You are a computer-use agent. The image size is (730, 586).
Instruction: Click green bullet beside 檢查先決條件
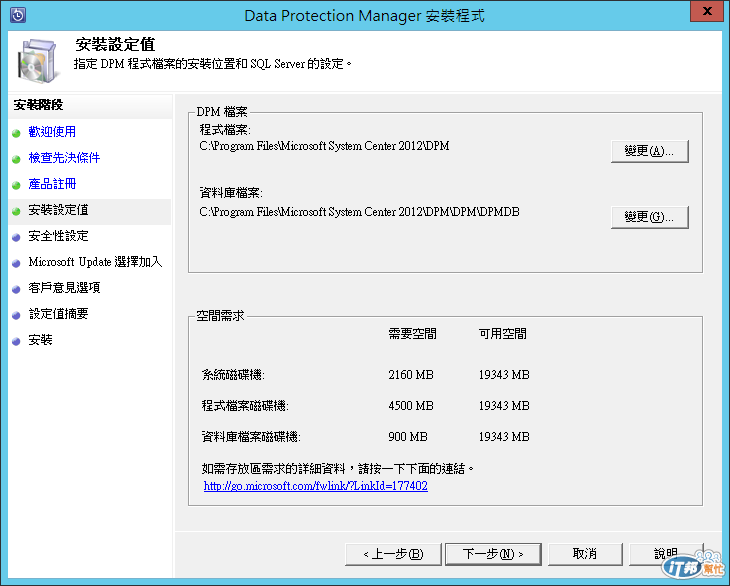(x=16, y=159)
